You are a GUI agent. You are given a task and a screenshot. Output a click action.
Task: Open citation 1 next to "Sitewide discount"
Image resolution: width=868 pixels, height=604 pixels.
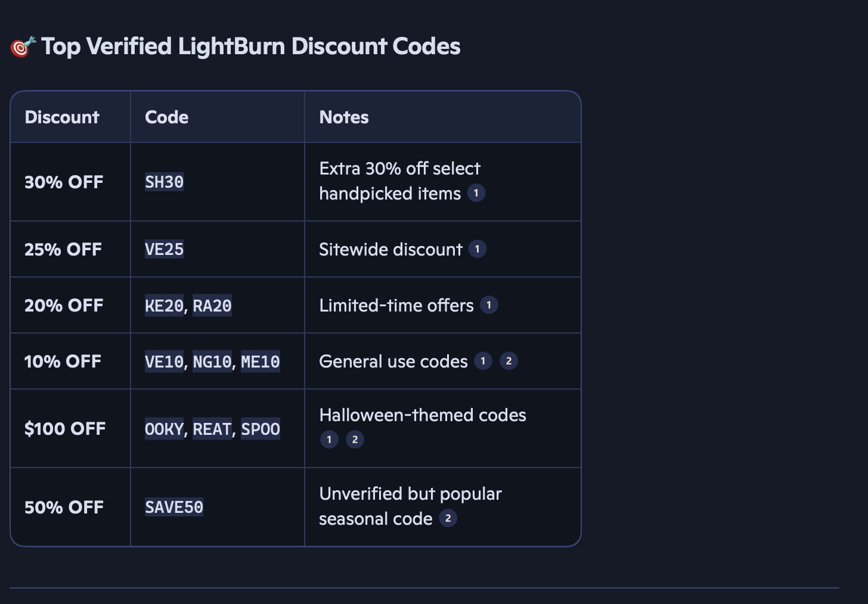(x=477, y=249)
